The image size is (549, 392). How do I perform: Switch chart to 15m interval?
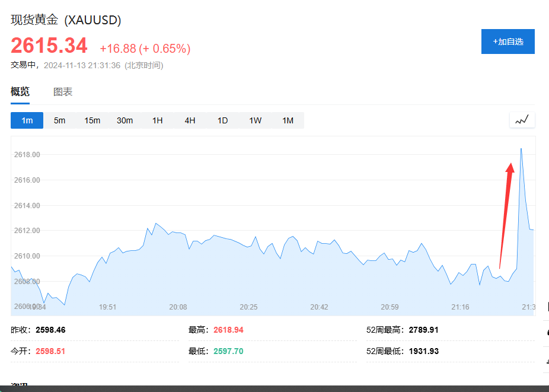click(92, 120)
